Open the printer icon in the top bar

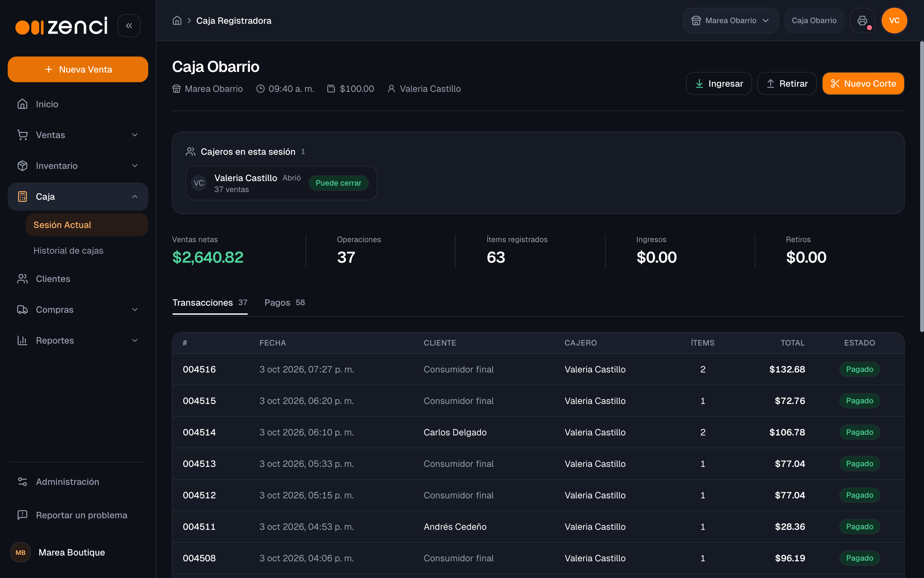click(x=862, y=20)
